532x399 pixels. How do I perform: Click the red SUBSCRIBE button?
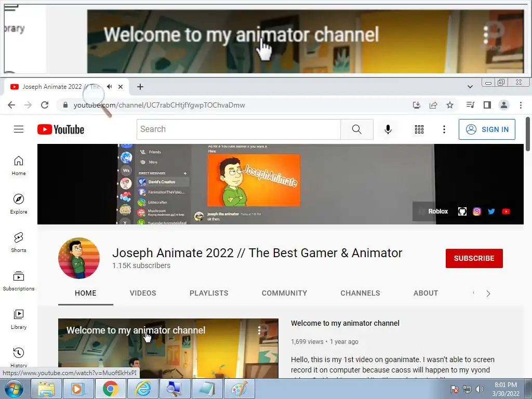474,258
